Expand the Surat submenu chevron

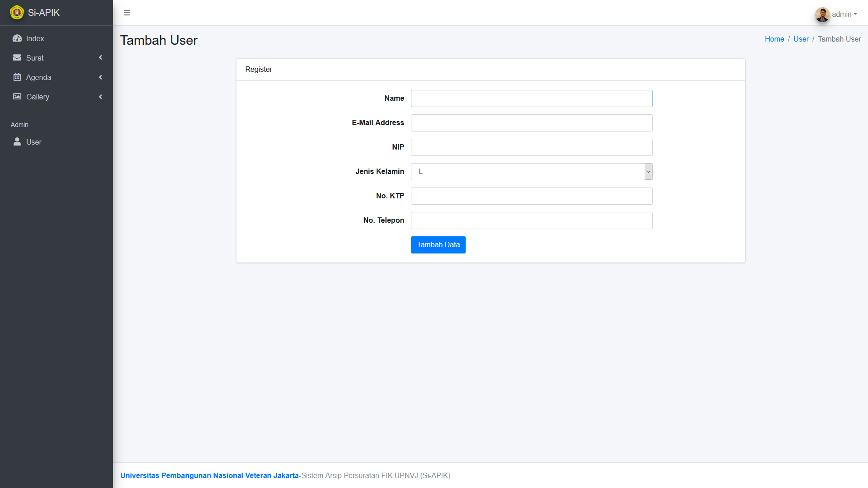[x=100, y=58]
